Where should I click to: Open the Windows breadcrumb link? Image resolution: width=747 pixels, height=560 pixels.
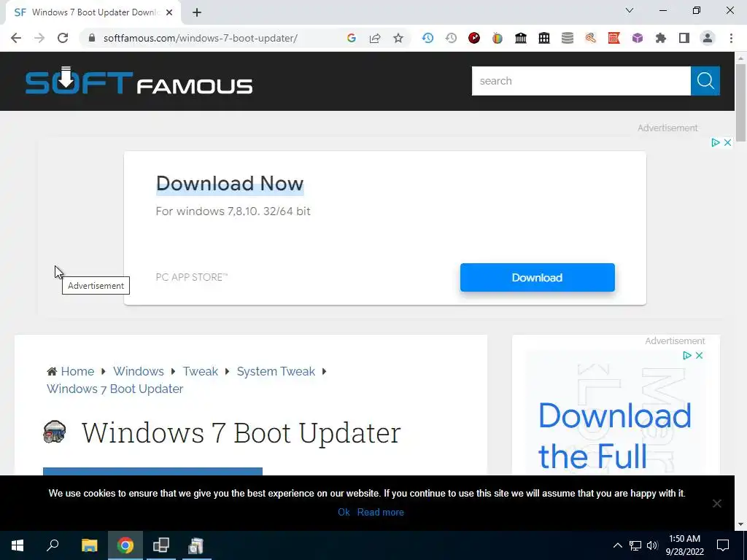(138, 371)
